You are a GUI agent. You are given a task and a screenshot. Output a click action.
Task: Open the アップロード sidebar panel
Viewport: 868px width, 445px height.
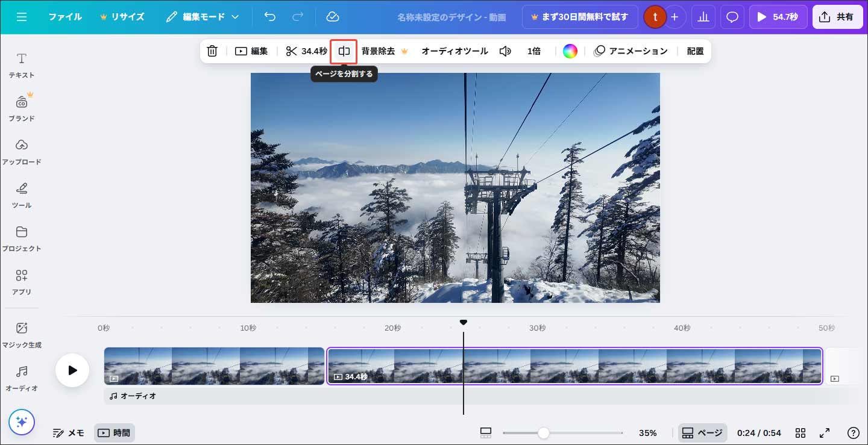(x=22, y=152)
